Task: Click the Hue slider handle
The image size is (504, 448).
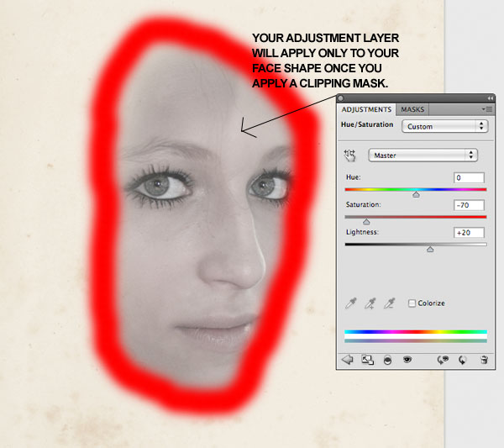Action: [x=416, y=194]
